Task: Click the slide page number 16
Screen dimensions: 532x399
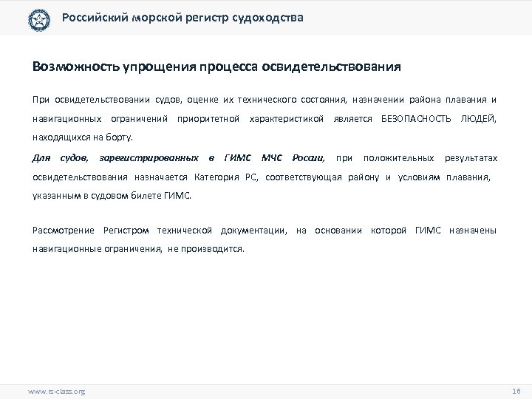Action: click(x=516, y=391)
